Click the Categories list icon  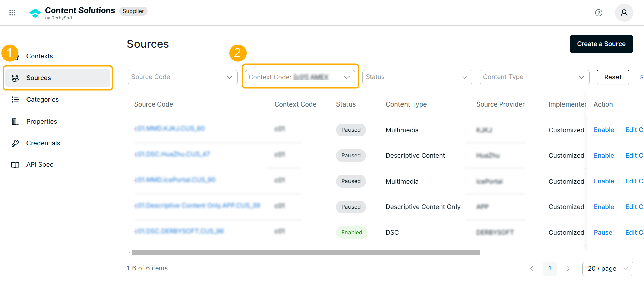coord(15,99)
